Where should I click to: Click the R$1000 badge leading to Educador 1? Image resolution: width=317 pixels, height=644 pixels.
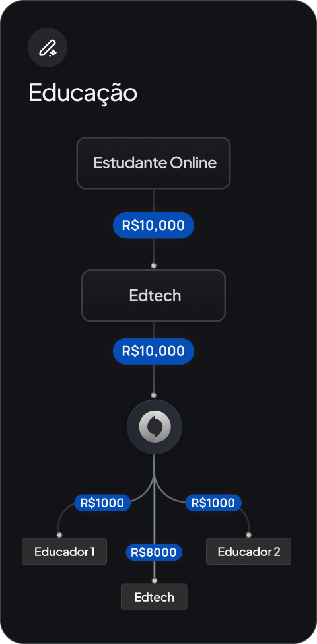pos(102,503)
